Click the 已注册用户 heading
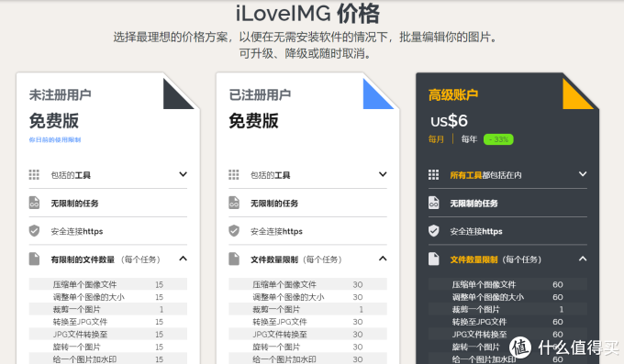624x364 pixels. coord(260,95)
